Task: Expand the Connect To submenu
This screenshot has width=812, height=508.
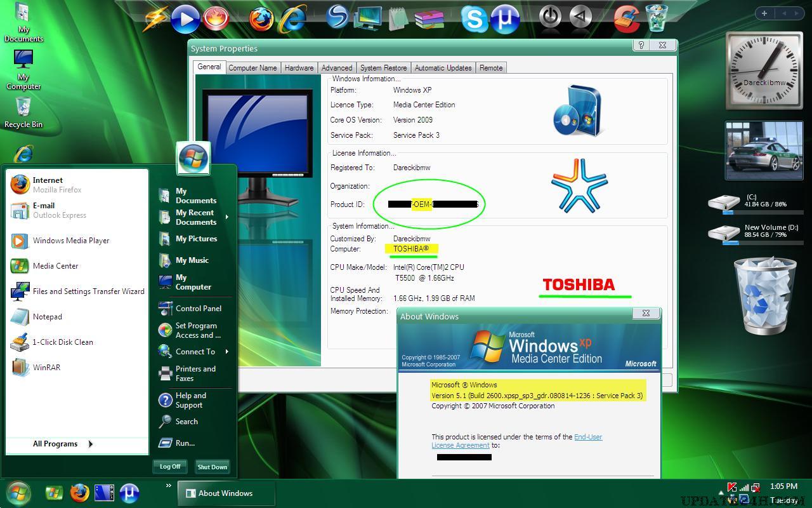Action: point(226,352)
